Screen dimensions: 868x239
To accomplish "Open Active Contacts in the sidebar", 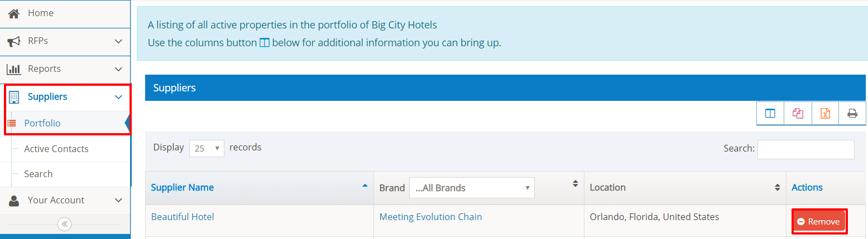I will pyautogui.click(x=56, y=149).
